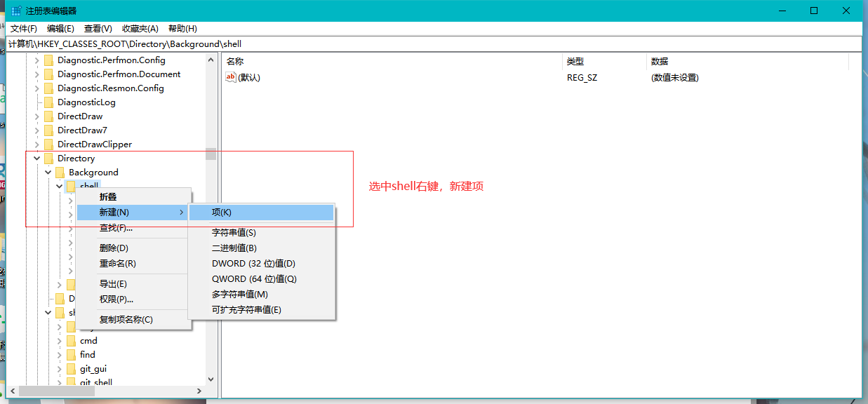Click 导出(E) in the context menu
The width and height of the screenshot is (868, 404).
[x=133, y=284]
